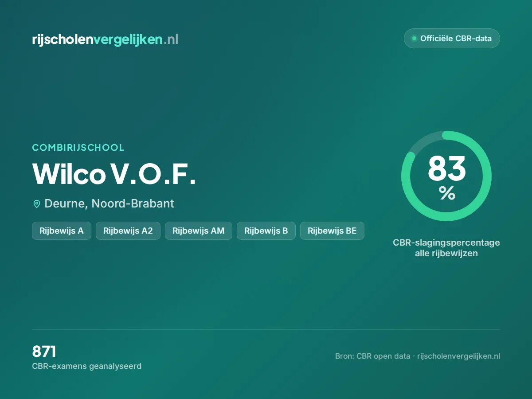This screenshot has width=532, height=399.
Task: Click the 871 exams count
Action: click(44, 352)
